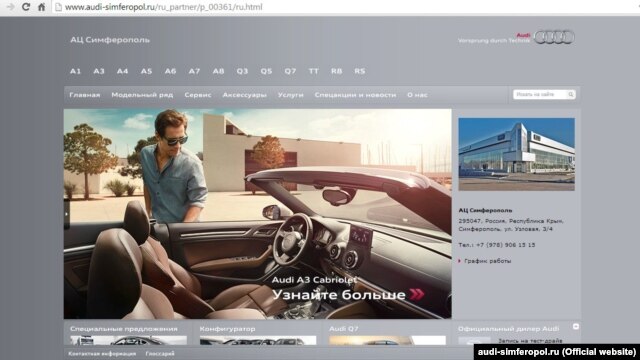Screen dimensions: 640x360
Task: Click the red double-chevron arrow on banner
Action: click(417, 294)
